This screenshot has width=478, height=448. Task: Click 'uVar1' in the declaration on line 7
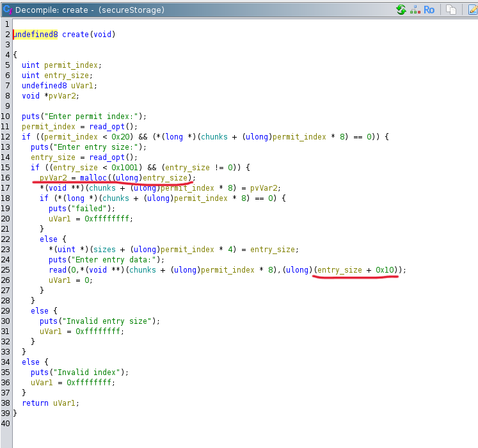(82, 86)
